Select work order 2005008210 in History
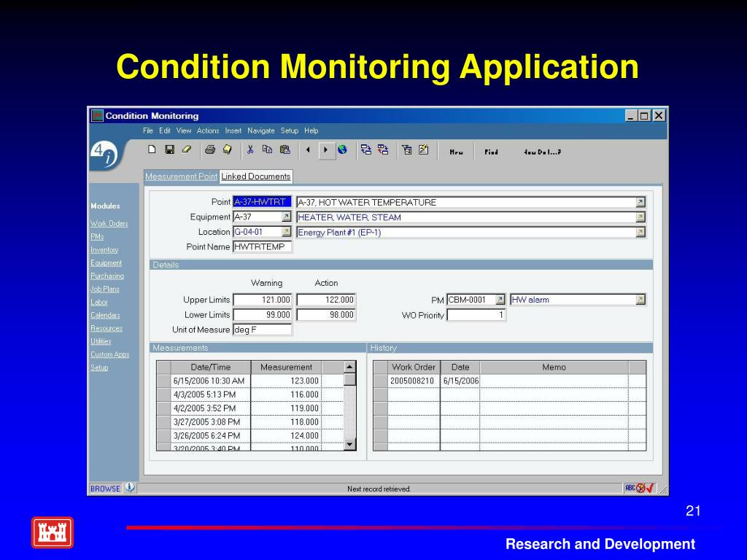The width and height of the screenshot is (747, 560). [x=413, y=381]
